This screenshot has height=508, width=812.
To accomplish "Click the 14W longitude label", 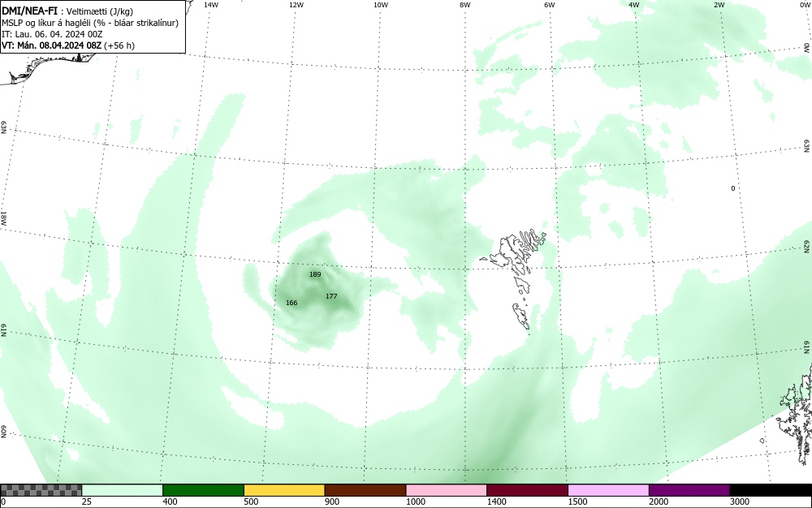I will tap(211, 5).
